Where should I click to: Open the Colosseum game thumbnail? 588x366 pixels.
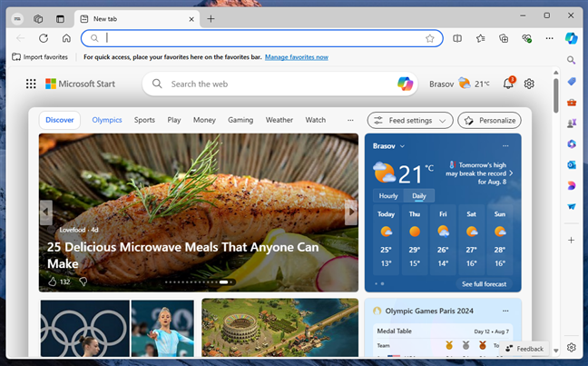point(279,327)
